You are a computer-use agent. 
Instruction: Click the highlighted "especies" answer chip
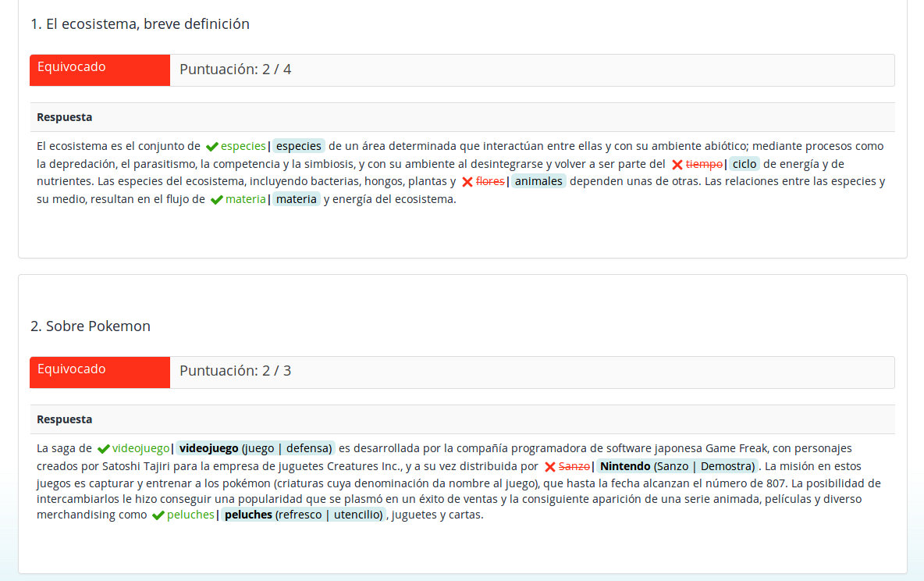[x=300, y=146]
